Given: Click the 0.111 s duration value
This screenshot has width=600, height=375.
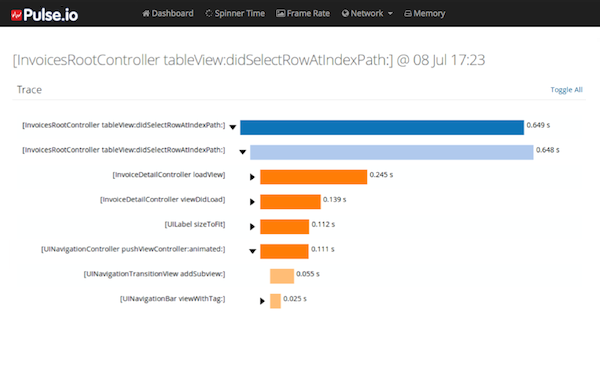Looking at the screenshot, I should pyautogui.click(x=323, y=249).
